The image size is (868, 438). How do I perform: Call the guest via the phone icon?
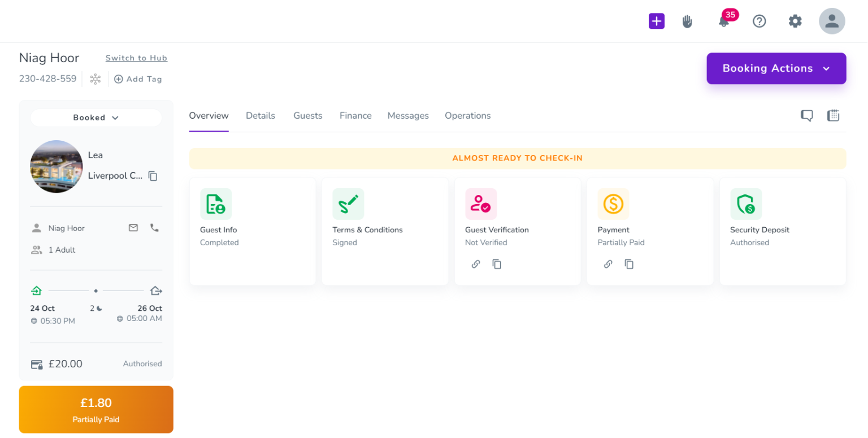point(154,228)
